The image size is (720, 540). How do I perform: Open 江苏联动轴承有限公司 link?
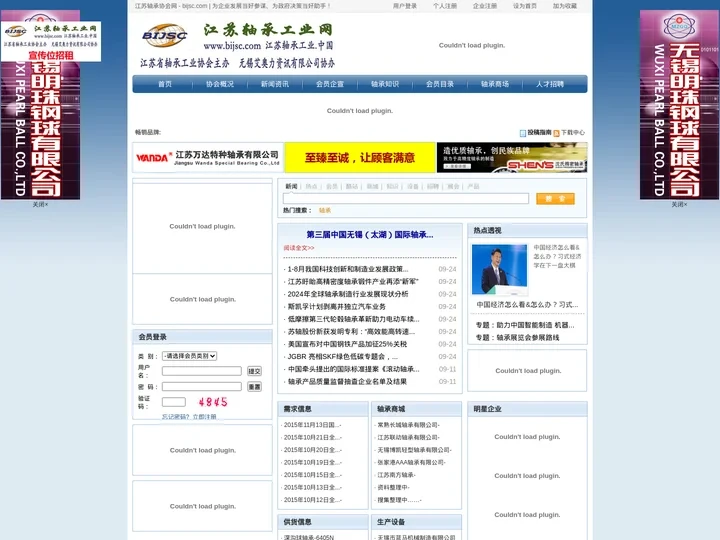[407, 438]
